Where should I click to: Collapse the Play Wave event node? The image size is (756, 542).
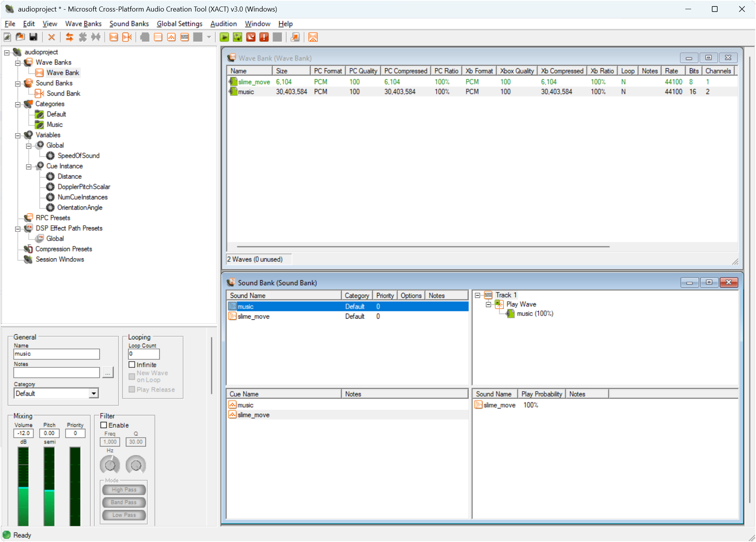pos(488,304)
